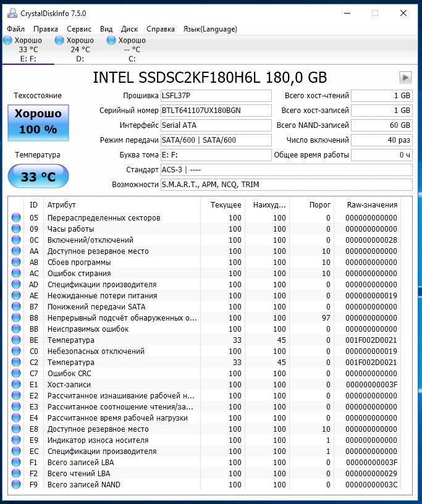This screenshot has width=422, height=504.
Task: Click the Всего хост-чтений value 1 GB
Action: (x=381, y=96)
